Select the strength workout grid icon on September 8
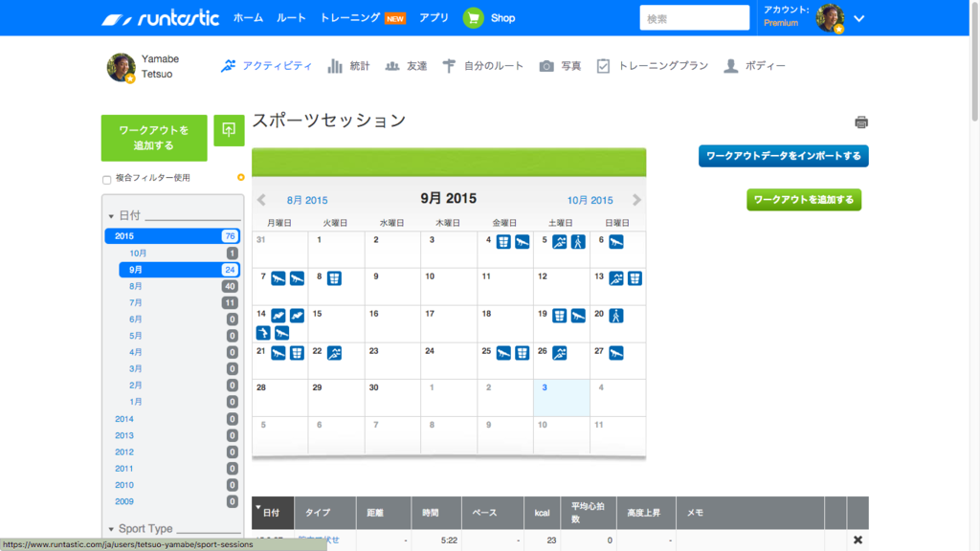 pyautogui.click(x=335, y=279)
